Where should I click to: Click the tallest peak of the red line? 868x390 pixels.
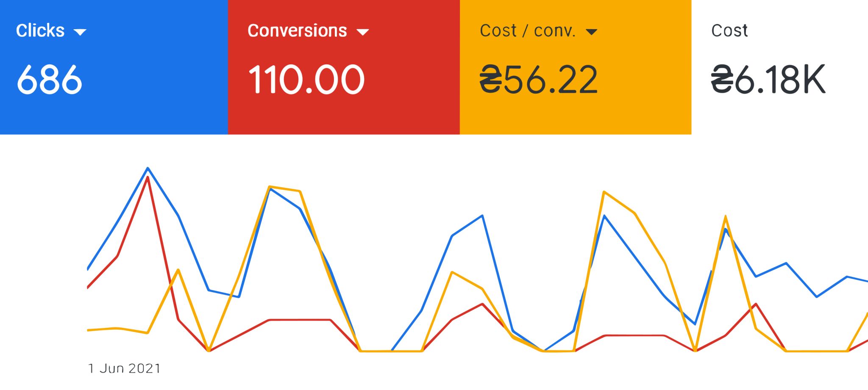point(147,178)
